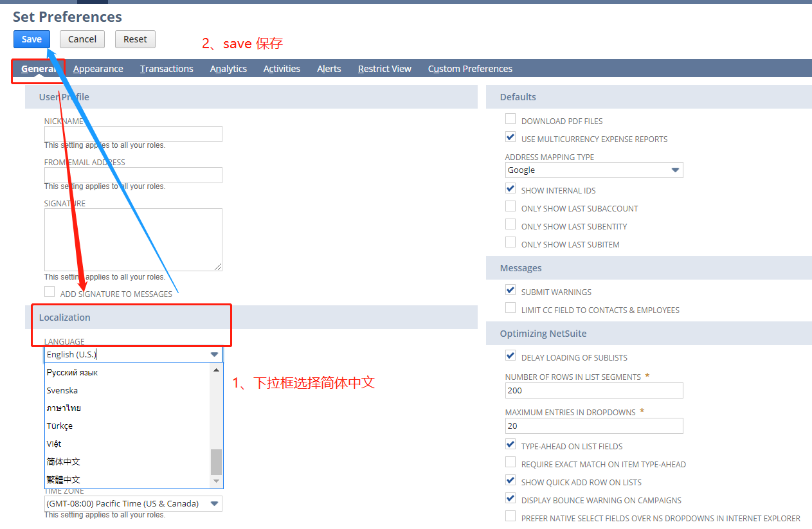Uncheck Show Internal IDs
This screenshot has width=812, height=529.
tap(510, 190)
